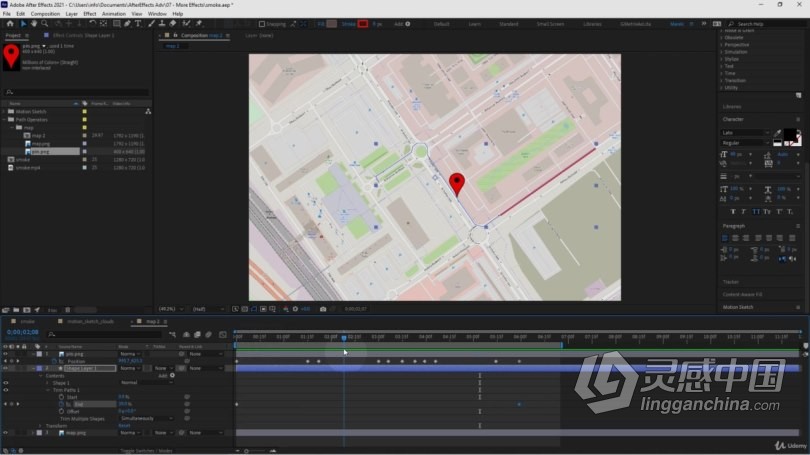Switch to motion_sketch_clouds timeline tab
Screen dimensions: 810x455
(x=90, y=322)
